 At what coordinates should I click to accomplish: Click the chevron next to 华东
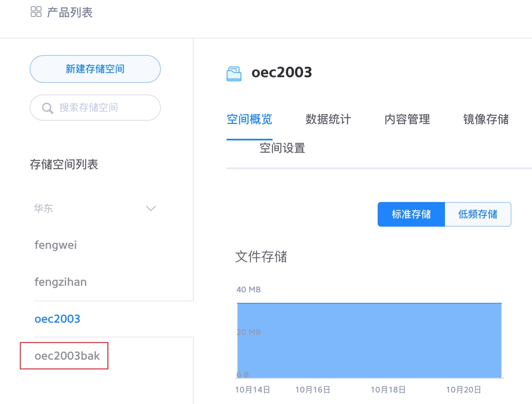click(x=151, y=209)
